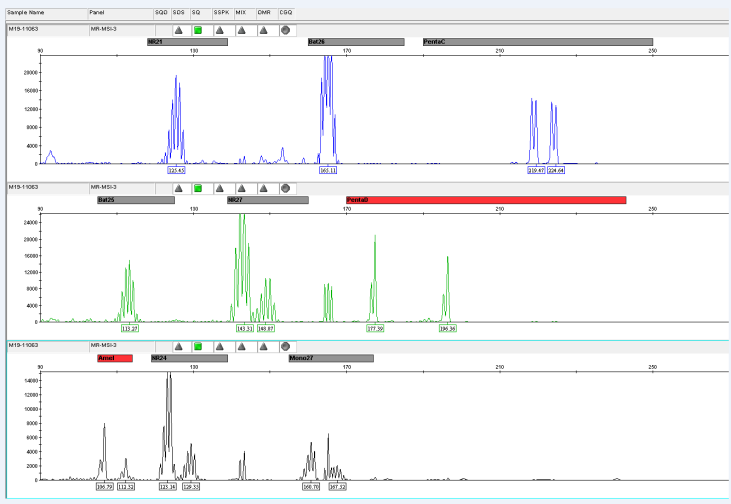Click the green quality square in the green trace row

198,187
